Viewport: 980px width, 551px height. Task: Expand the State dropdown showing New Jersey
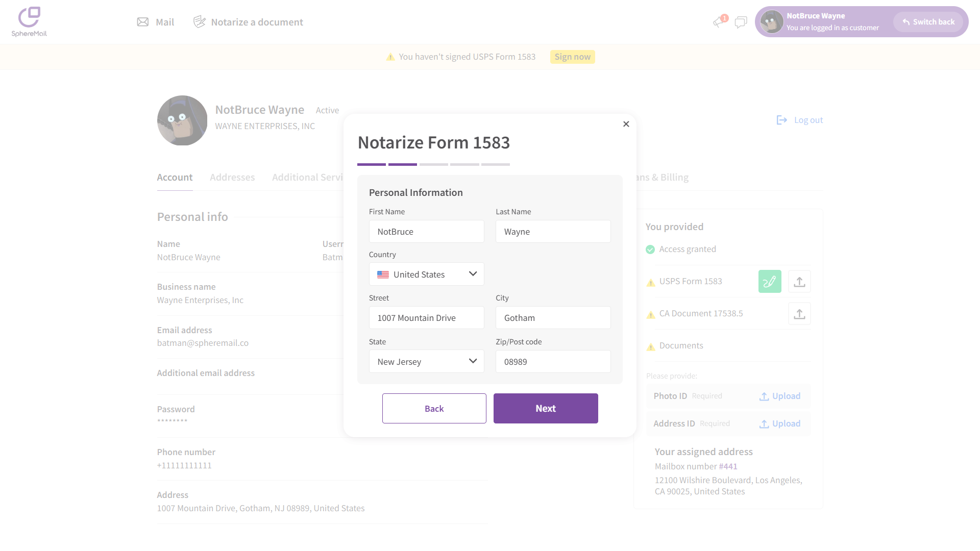(x=426, y=362)
